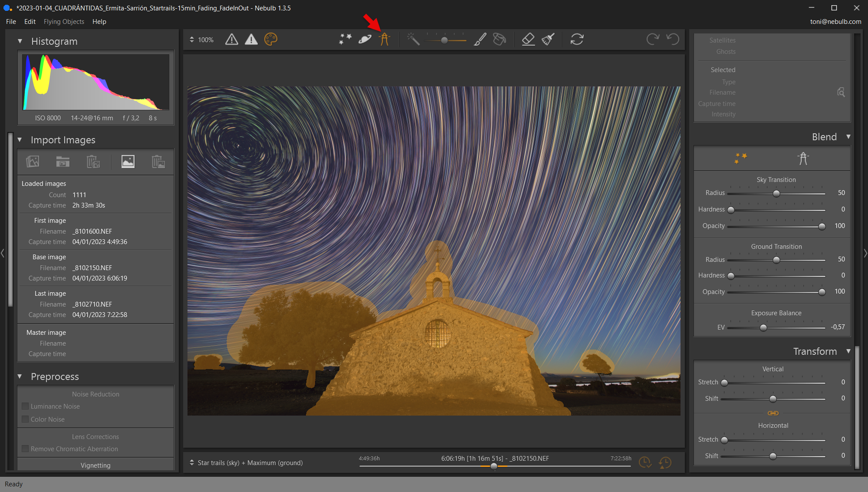Choose the magic wand tool
The image size is (868, 492).
click(413, 40)
